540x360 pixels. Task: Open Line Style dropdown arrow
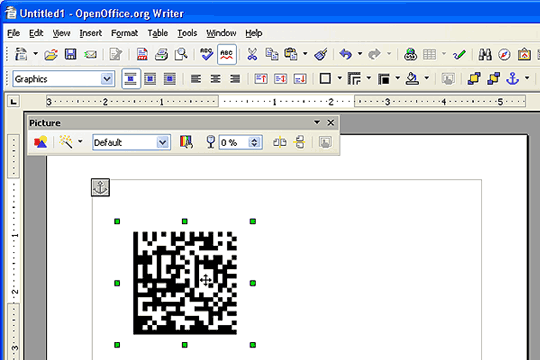click(x=369, y=79)
